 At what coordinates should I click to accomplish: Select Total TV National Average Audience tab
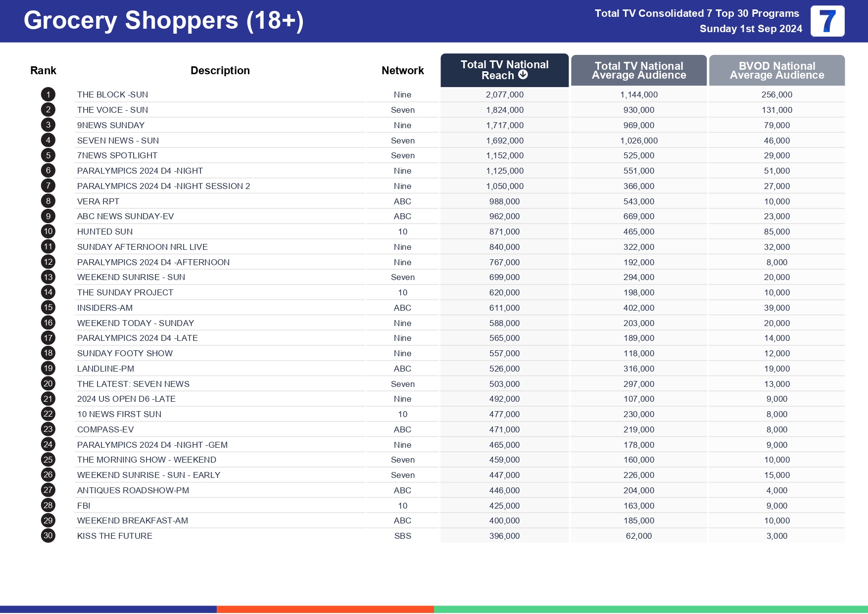638,70
